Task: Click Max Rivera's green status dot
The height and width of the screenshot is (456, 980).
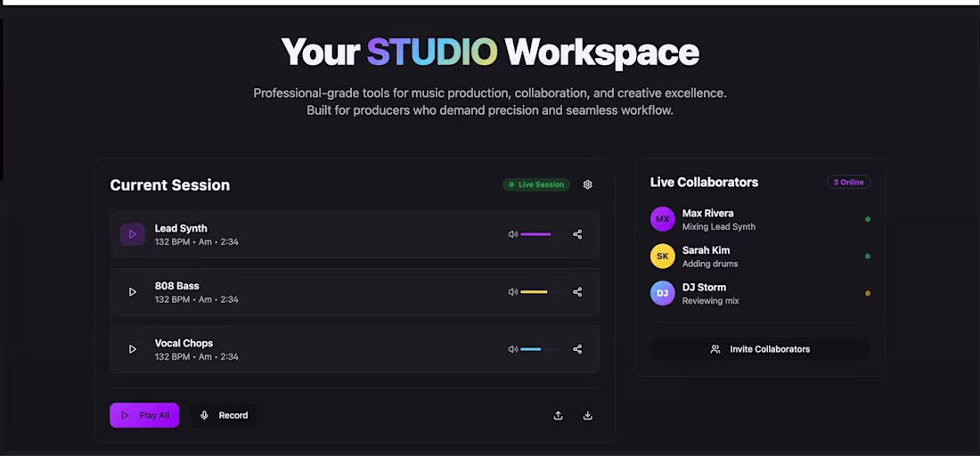Action: (x=868, y=219)
